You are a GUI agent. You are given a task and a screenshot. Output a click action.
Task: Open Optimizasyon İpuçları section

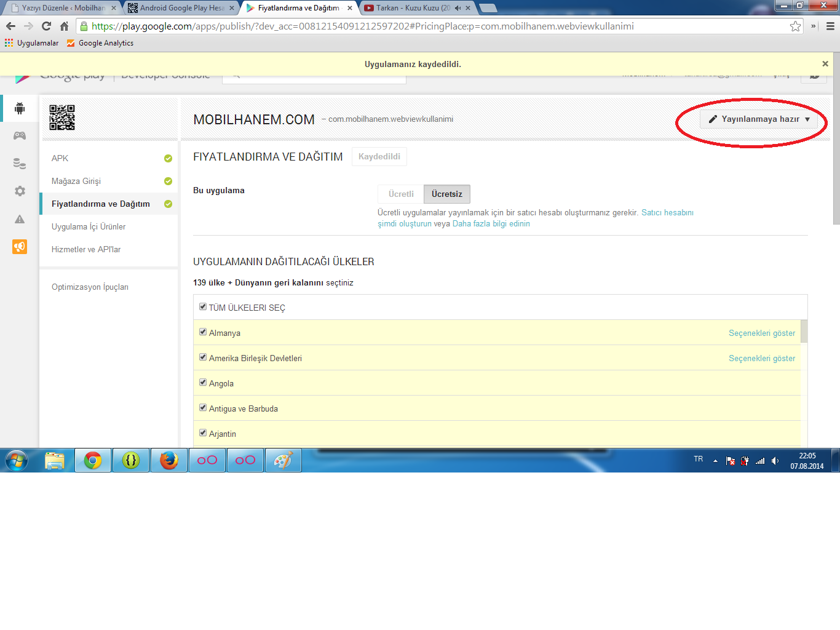click(x=108, y=287)
